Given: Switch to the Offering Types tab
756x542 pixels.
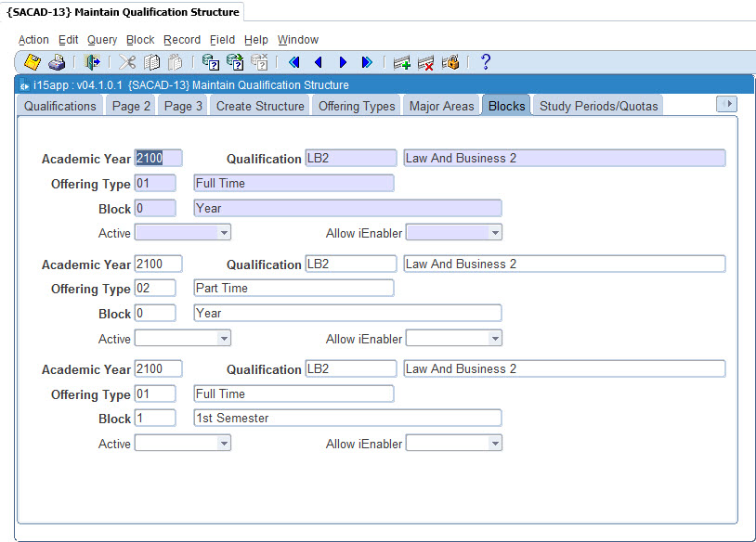Looking at the screenshot, I should (357, 106).
